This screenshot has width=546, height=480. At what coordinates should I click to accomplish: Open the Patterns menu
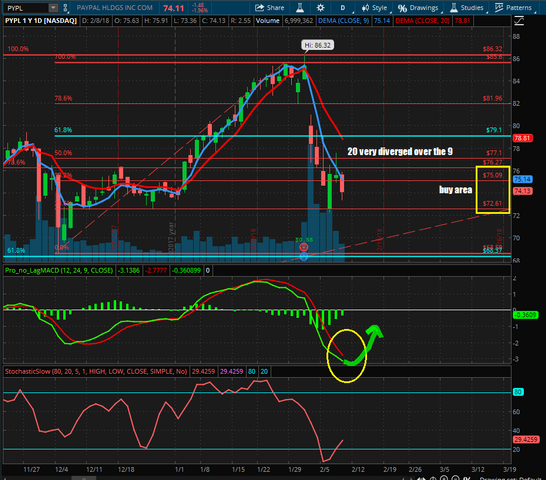coord(513,8)
